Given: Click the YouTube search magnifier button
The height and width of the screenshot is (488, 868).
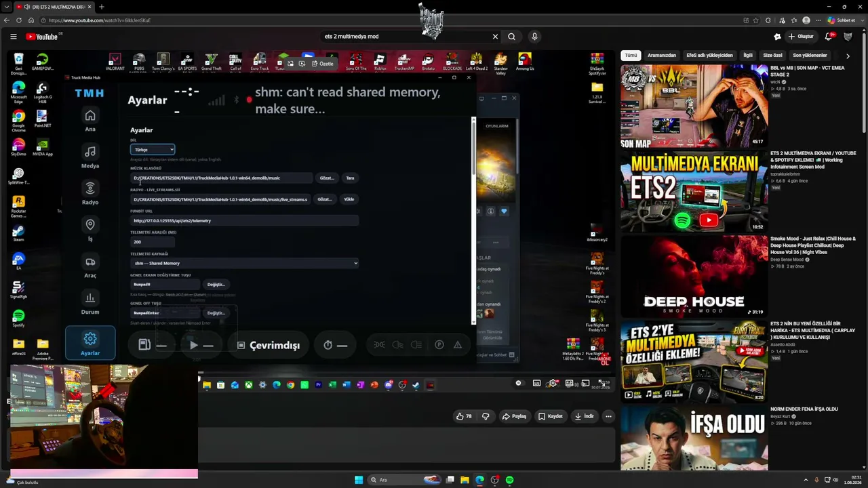Looking at the screenshot, I should (x=512, y=37).
